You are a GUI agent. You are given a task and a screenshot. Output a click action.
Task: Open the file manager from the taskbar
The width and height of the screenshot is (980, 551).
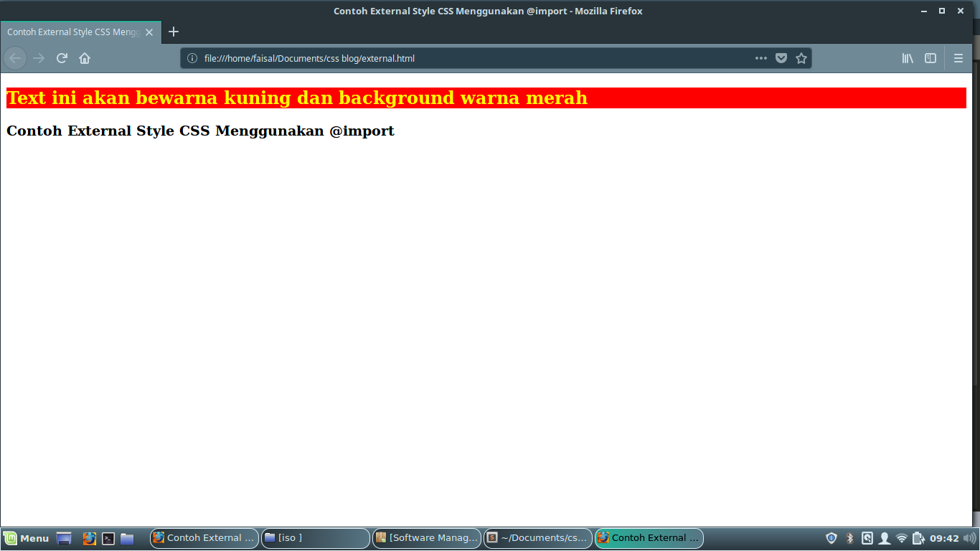(x=126, y=538)
